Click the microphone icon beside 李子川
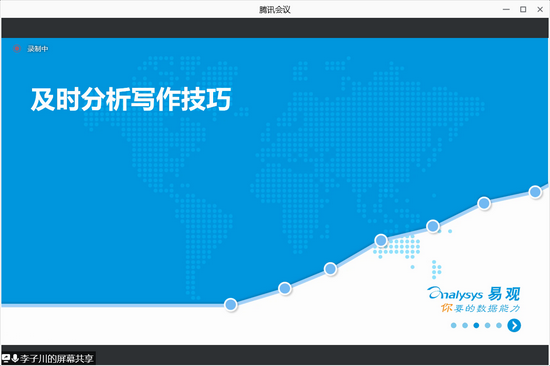Image resolution: width=550 pixels, height=366 pixels. click(x=15, y=358)
